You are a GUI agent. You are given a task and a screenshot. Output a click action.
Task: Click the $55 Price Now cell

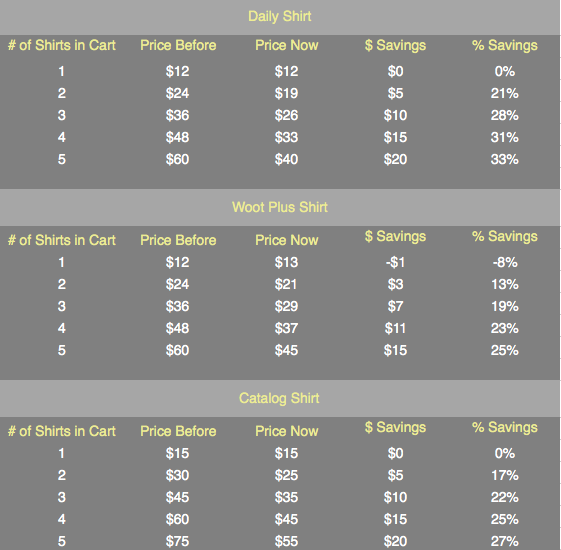pyautogui.click(x=286, y=541)
